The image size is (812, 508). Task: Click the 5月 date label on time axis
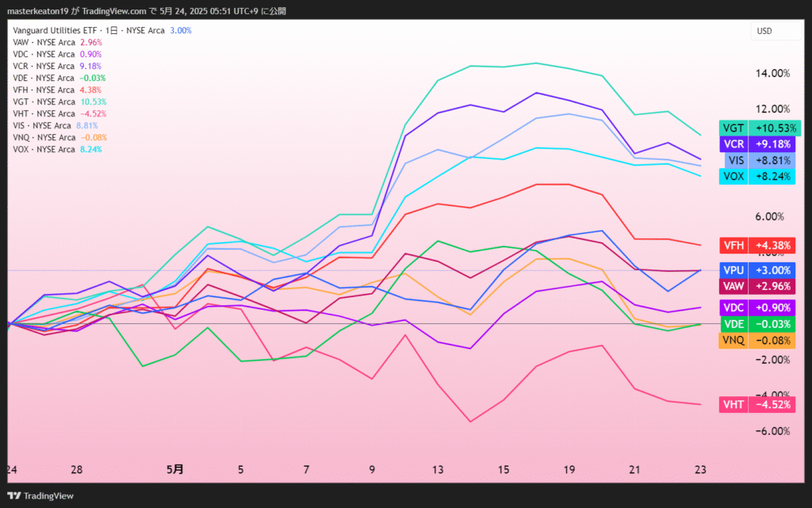175,470
